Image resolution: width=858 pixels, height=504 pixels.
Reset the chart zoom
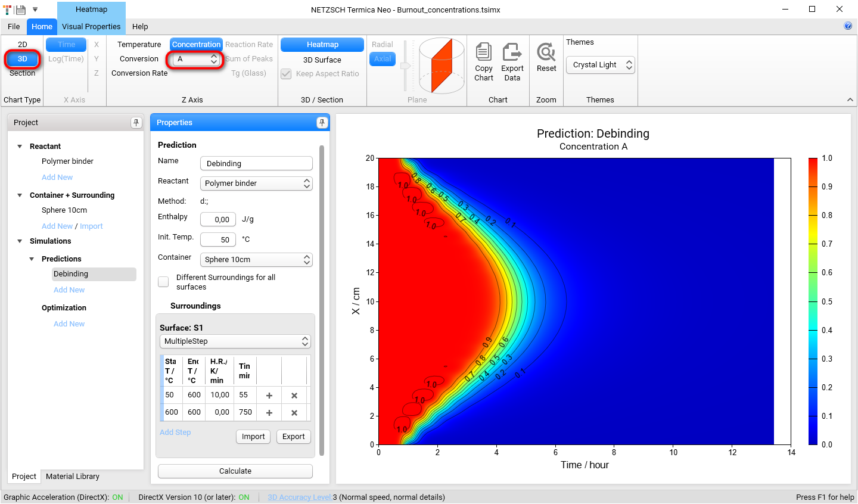[x=546, y=60]
